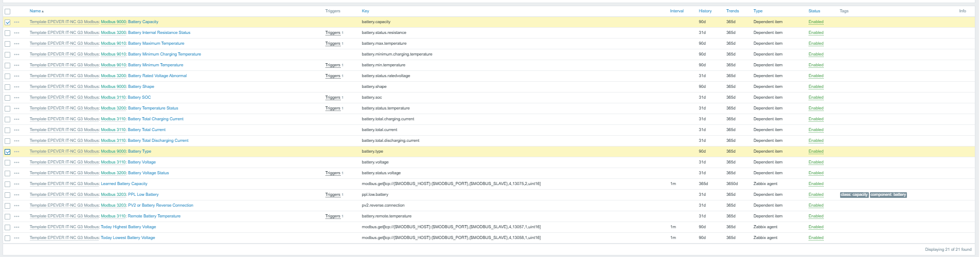The image size is (980, 257).
Task: Sort the table by Status column
Action: pos(814,11)
